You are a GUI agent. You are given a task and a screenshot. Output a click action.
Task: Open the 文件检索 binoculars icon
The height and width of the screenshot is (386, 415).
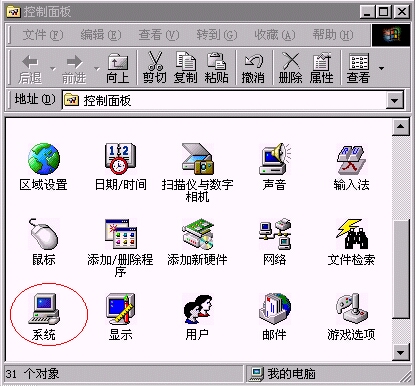pyautogui.click(x=351, y=234)
